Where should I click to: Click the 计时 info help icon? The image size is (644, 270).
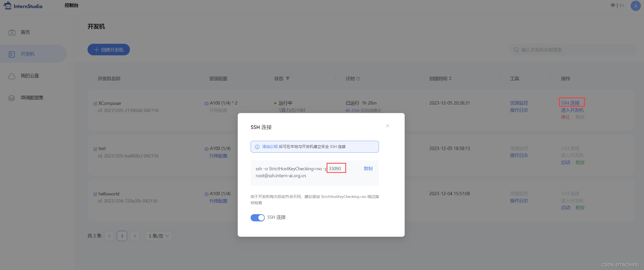click(x=358, y=79)
